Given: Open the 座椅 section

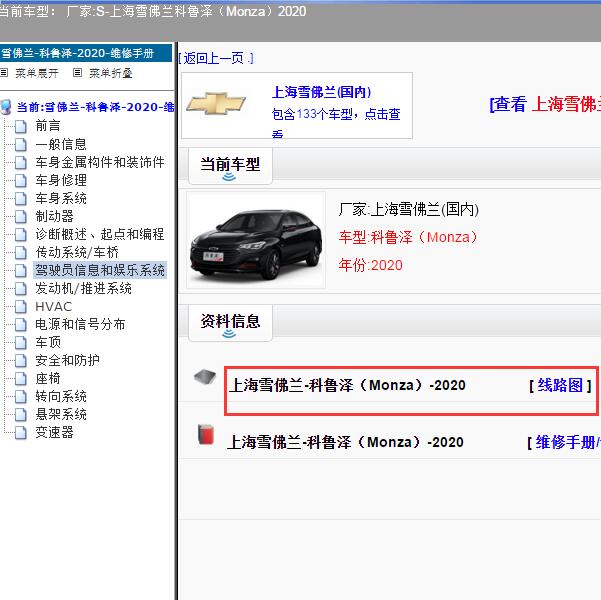Looking at the screenshot, I should pyautogui.click(x=48, y=378).
